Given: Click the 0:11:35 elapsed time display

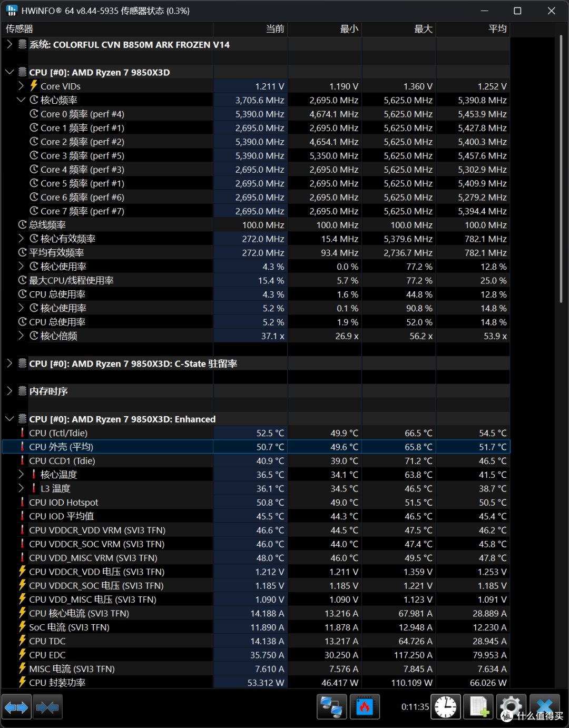Looking at the screenshot, I should click(415, 707).
